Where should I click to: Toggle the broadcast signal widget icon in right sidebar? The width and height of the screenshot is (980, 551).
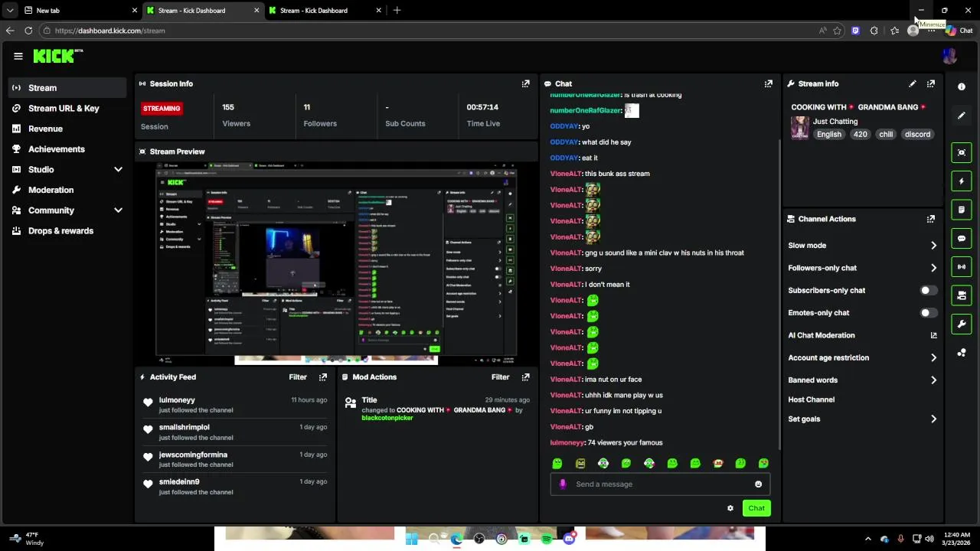(962, 266)
